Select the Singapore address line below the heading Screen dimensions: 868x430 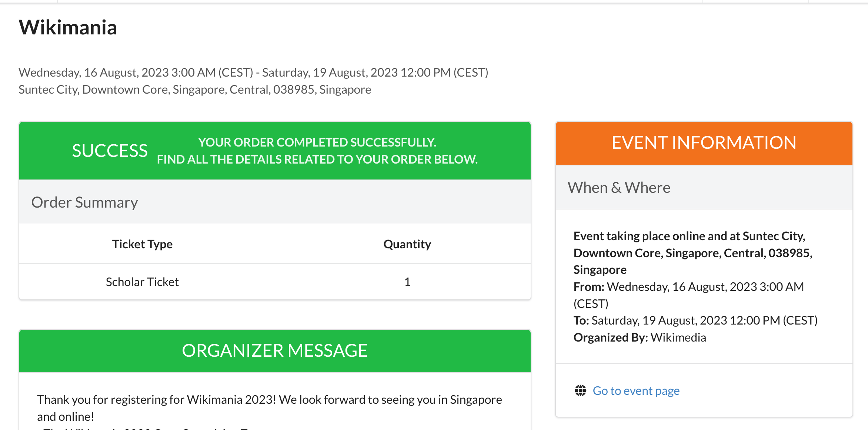pos(195,89)
